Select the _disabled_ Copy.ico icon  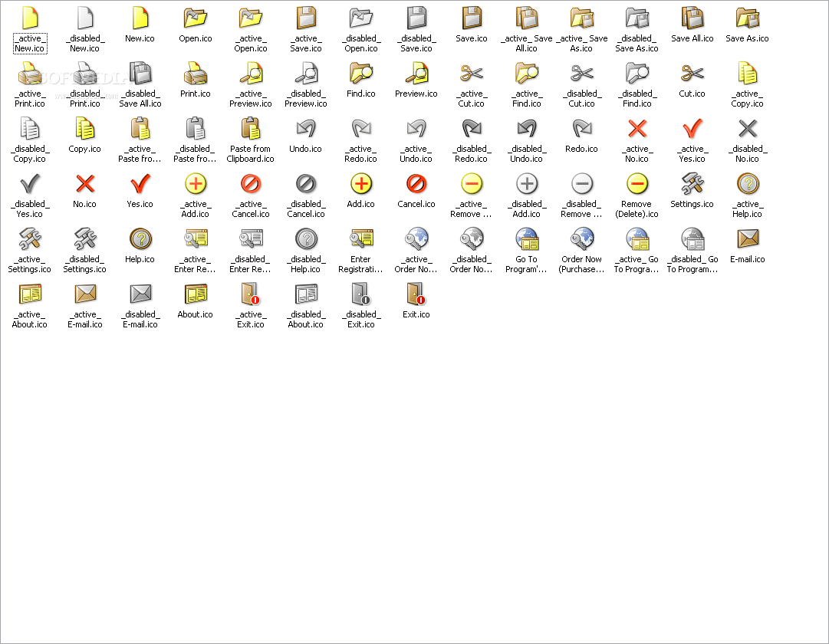(x=30, y=129)
